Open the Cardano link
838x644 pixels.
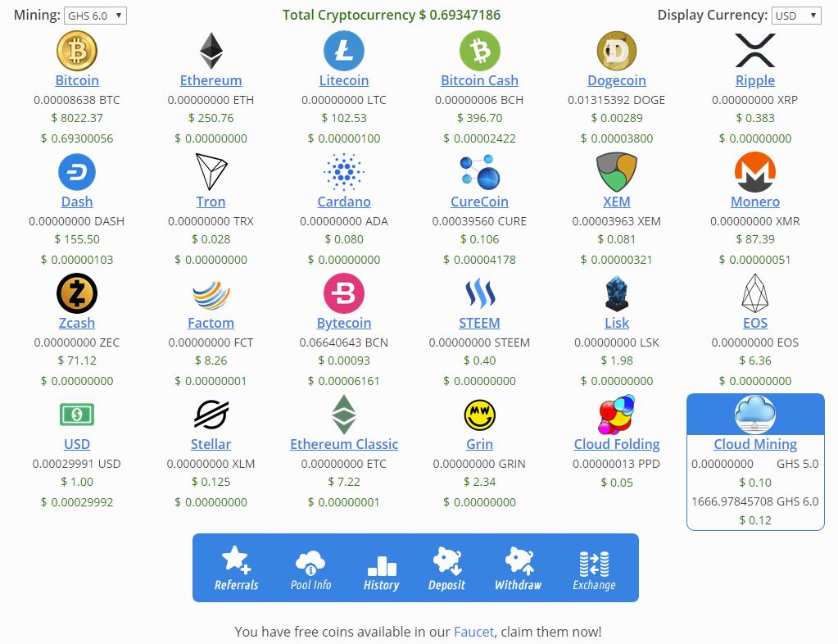click(x=344, y=202)
